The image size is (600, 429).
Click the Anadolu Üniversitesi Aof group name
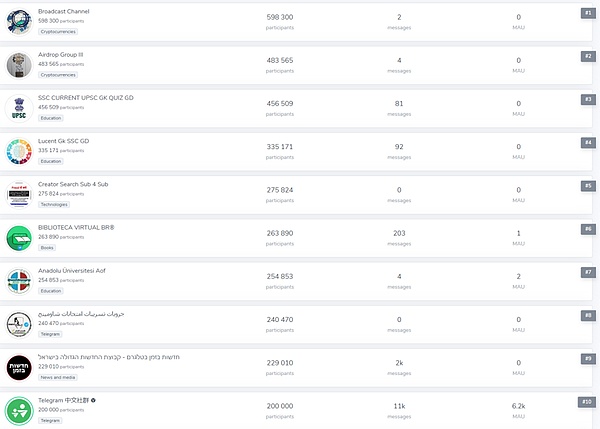click(x=72, y=271)
